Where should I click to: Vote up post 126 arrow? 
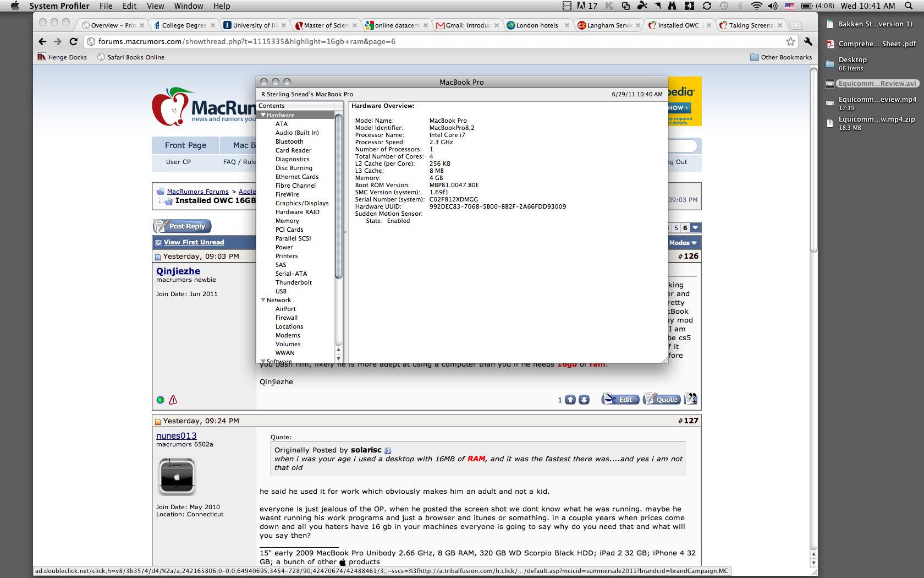[570, 400]
